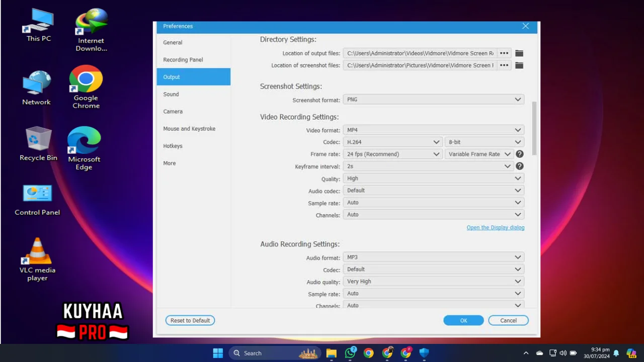Select Control Panel desktop icon
644x362 pixels.
[x=37, y=200]
